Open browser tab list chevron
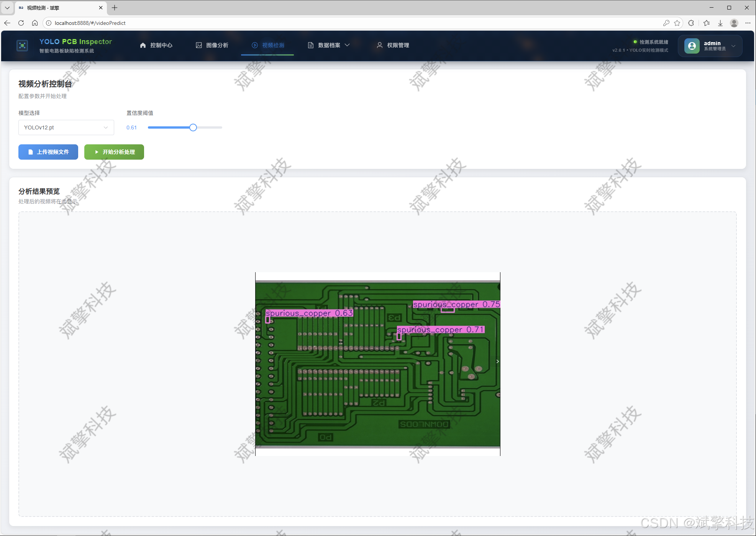 7,8
